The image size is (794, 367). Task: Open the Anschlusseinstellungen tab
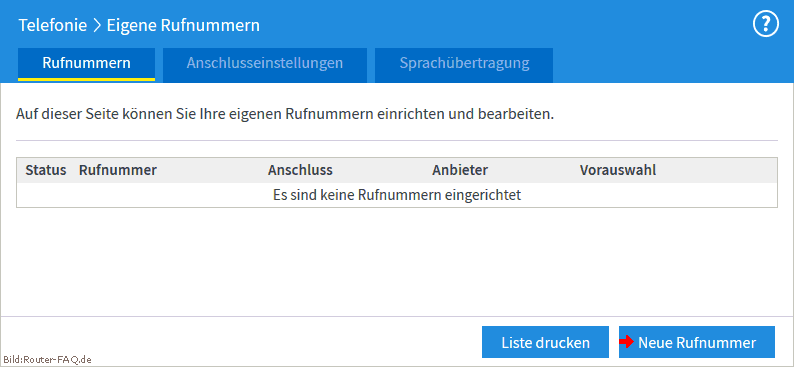tap(264, 64)
